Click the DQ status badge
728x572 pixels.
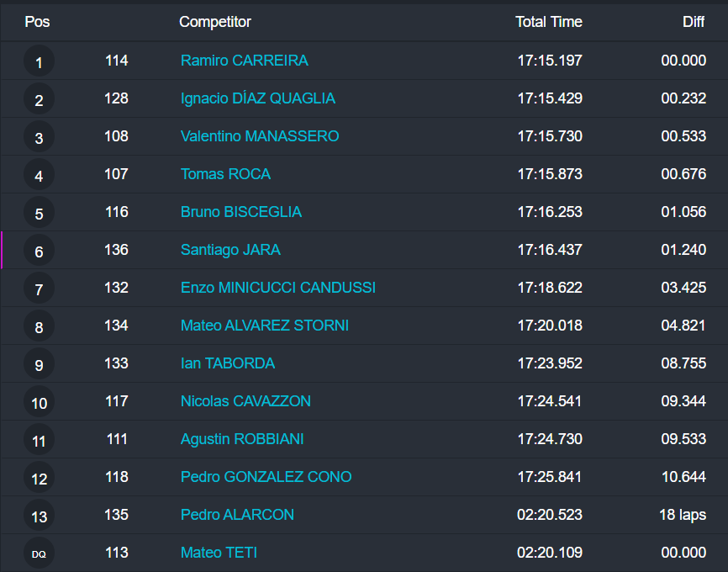39,553
